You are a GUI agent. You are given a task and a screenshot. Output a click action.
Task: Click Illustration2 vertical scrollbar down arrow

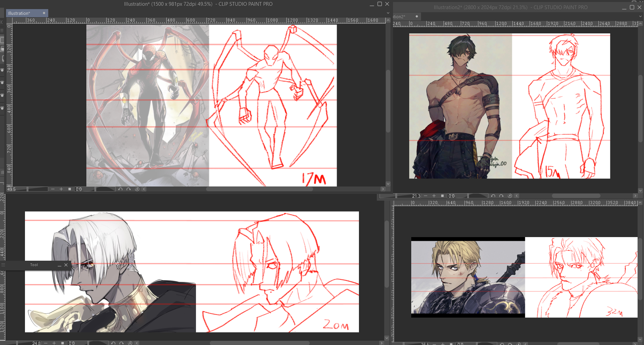640,191
